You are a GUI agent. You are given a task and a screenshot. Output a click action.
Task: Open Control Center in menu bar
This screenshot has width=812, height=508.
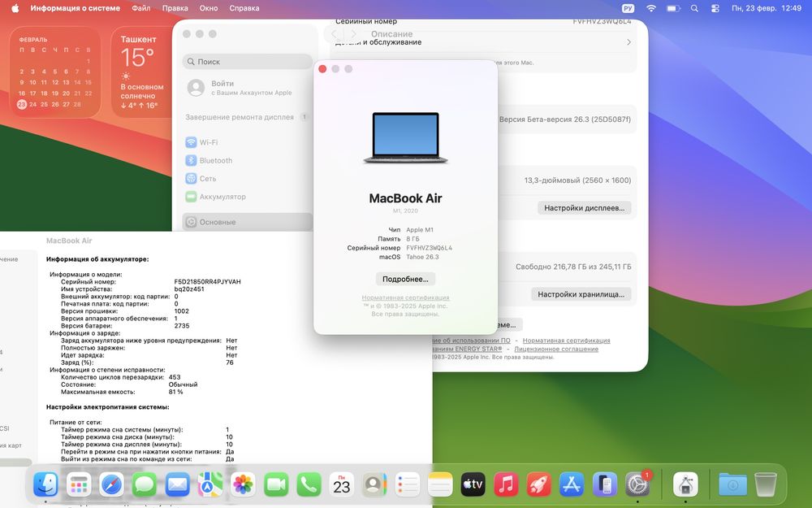coord(715,8)
